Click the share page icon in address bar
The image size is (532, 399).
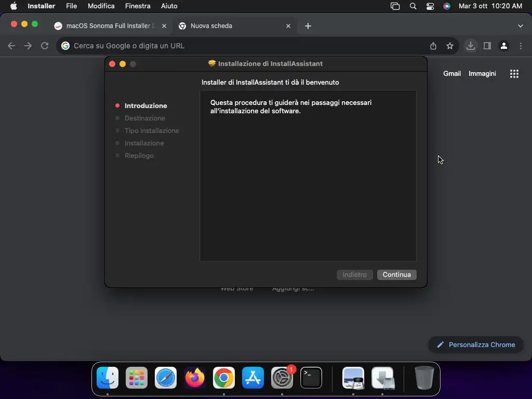433,46
